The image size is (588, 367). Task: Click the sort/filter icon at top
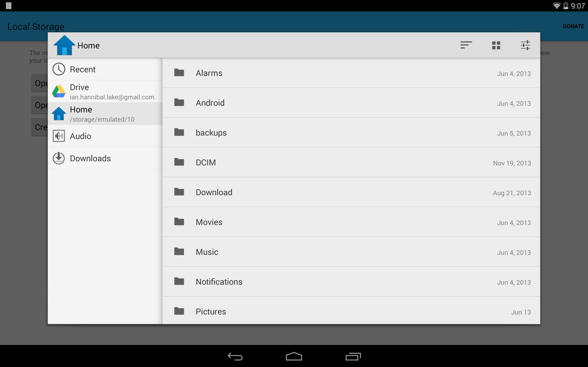[x=466, y=45]
